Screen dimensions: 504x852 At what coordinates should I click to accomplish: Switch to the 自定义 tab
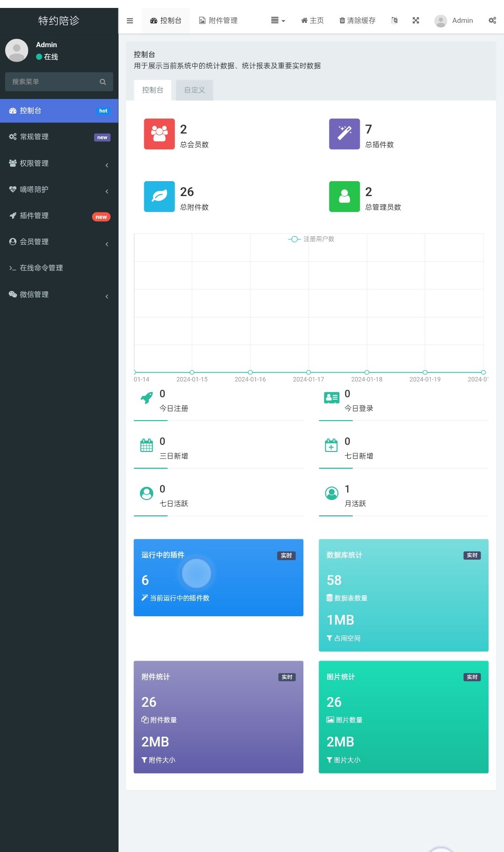tap(195, 90)
